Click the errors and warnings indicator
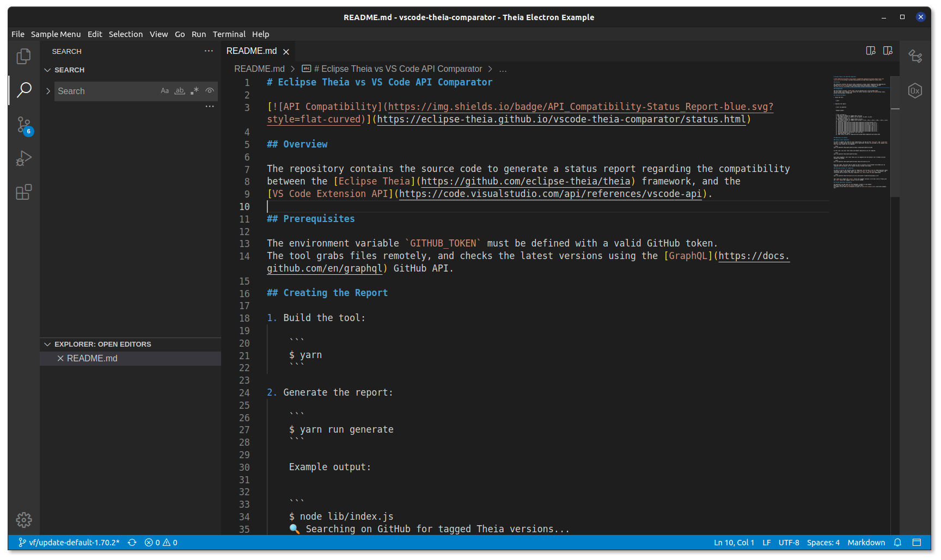 pos(161,542)
